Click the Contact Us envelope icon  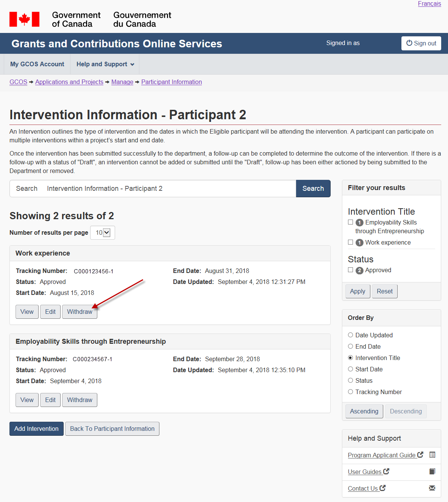[432, 488]
